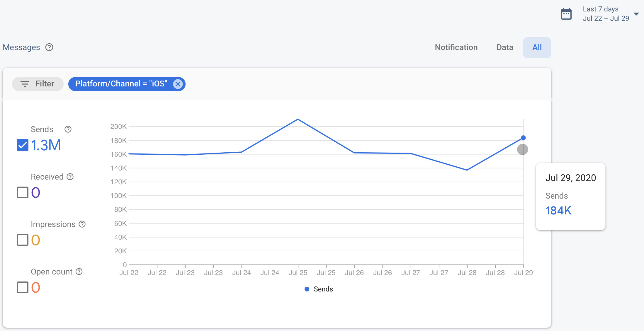This screenshot has height=331, width=644.
Task: Uncheck the Sends metric checkbox
Action: 23,145
